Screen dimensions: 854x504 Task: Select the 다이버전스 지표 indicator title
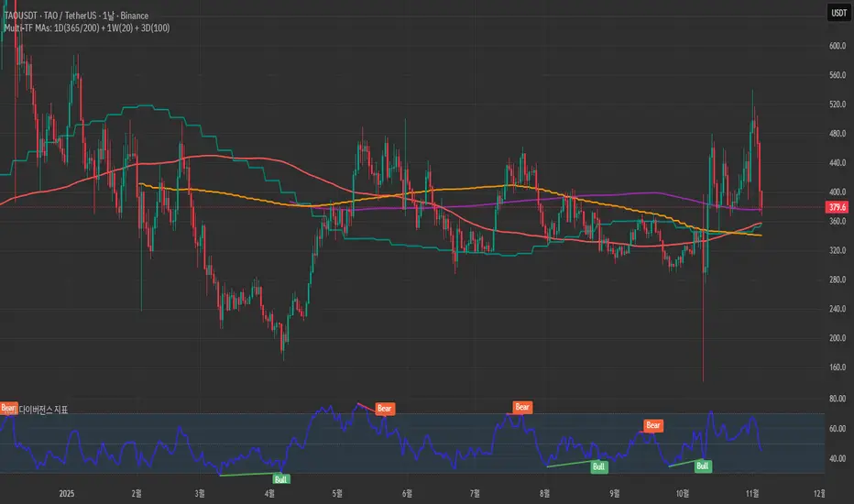(x=44, y=410)
